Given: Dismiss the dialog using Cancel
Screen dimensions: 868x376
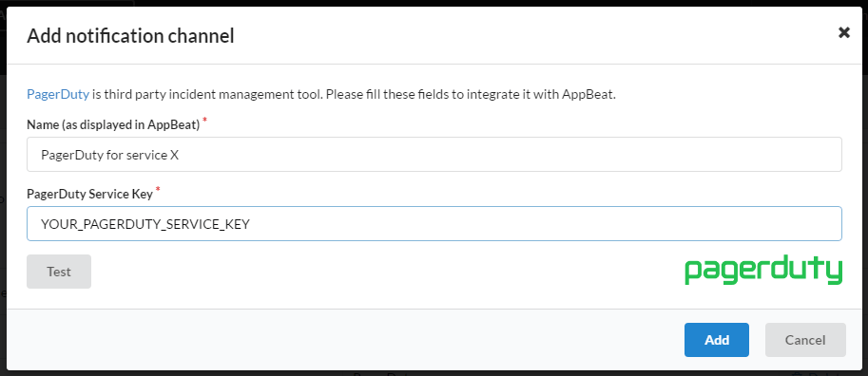Looking at the screenshot, I should click(x=805, y=340).
